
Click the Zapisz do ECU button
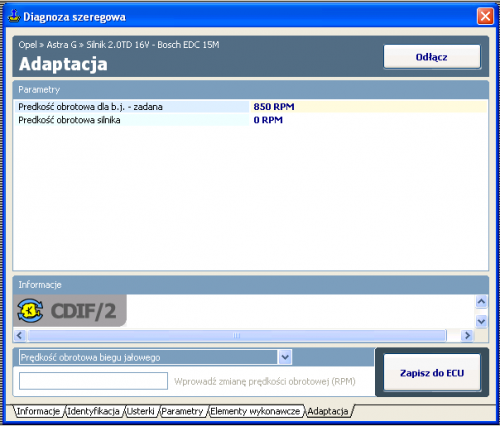[432, 373]
